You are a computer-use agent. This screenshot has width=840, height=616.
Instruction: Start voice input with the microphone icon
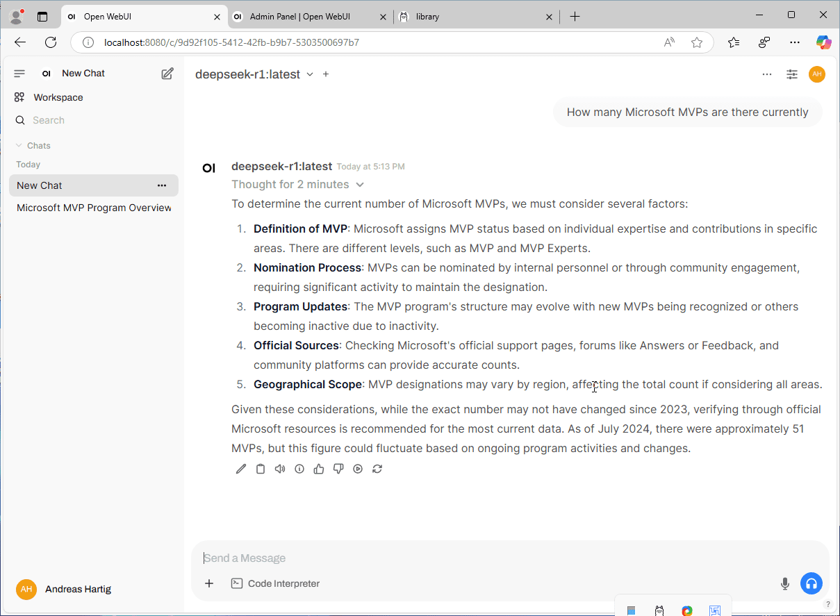click(x=784, y=584)
